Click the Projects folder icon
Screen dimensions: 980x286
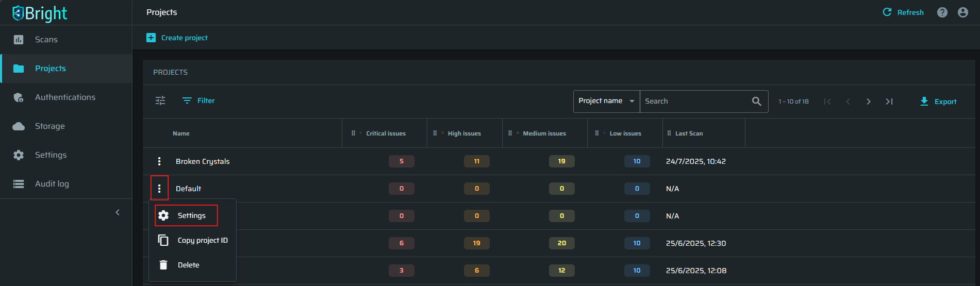(19, 69)
